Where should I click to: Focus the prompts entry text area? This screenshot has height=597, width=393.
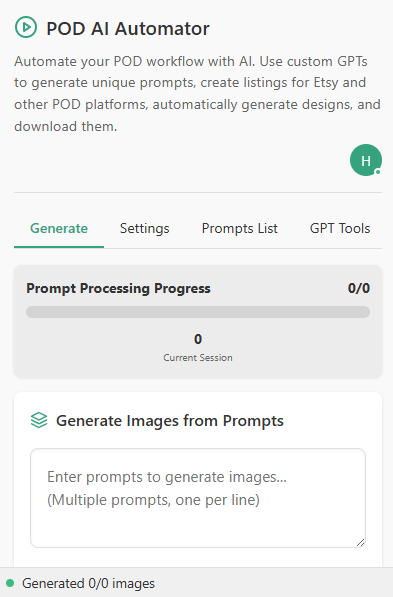point(198,498)
